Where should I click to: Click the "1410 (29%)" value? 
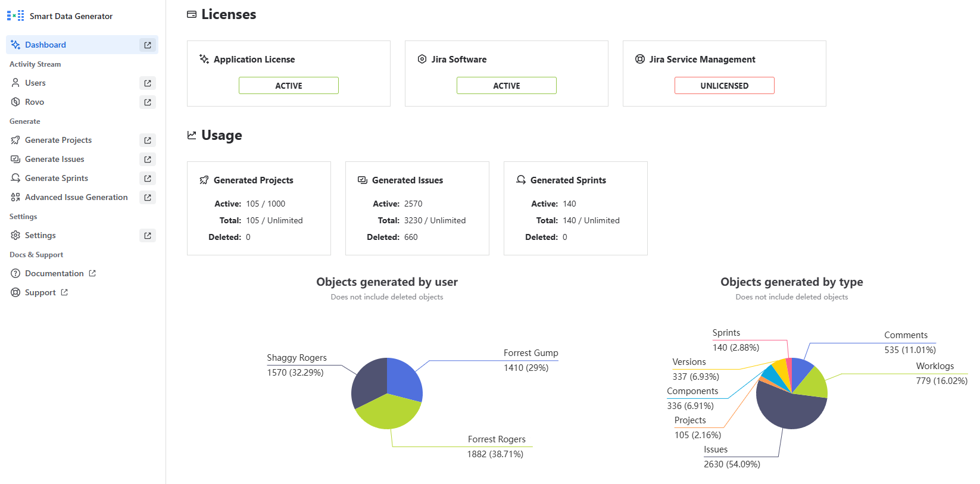pos(526,368)
